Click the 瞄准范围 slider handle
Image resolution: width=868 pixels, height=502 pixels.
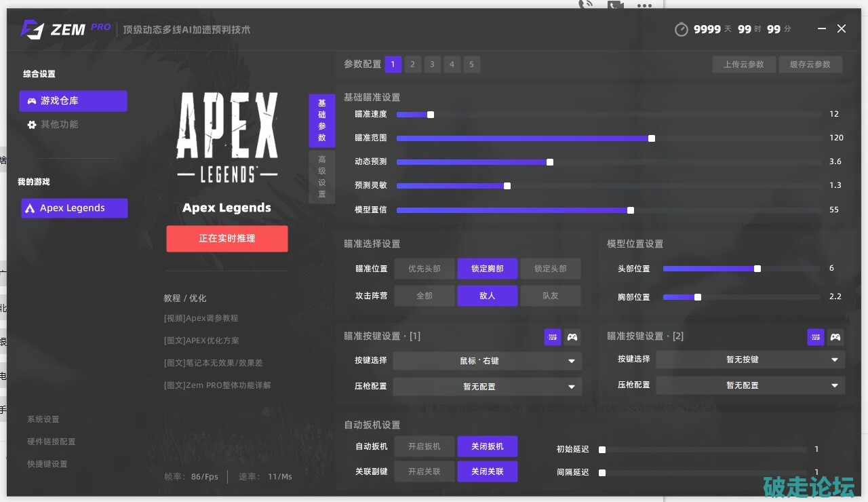(652, 138)
